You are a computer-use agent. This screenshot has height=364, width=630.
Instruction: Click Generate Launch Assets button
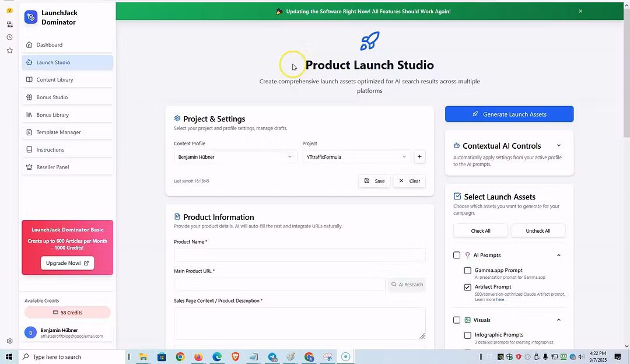[509, 114]
